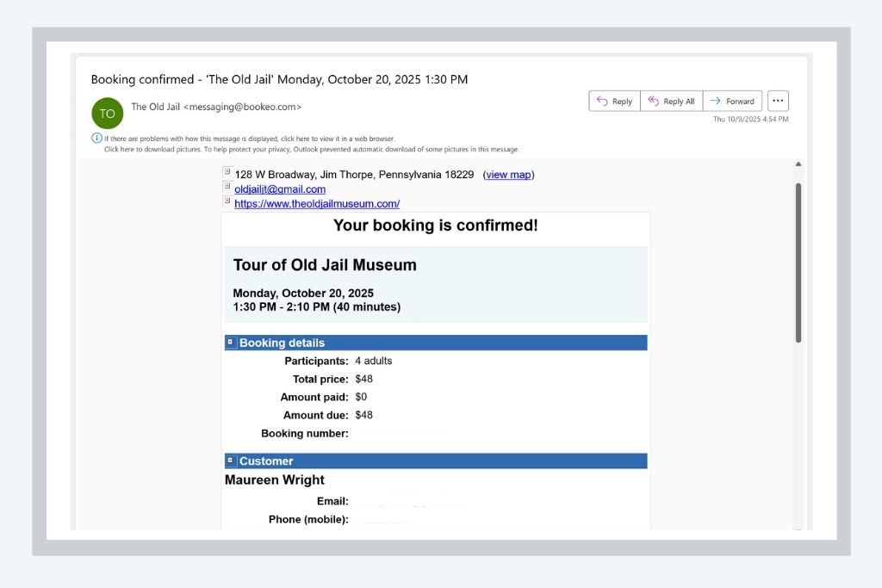Open the theoldjailmuseum.com website link

coord(317,204)
